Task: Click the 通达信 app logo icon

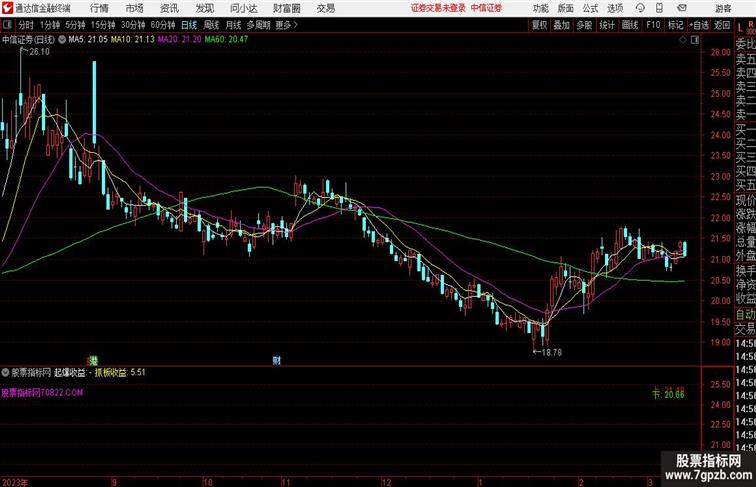Action: coord(7,8)
